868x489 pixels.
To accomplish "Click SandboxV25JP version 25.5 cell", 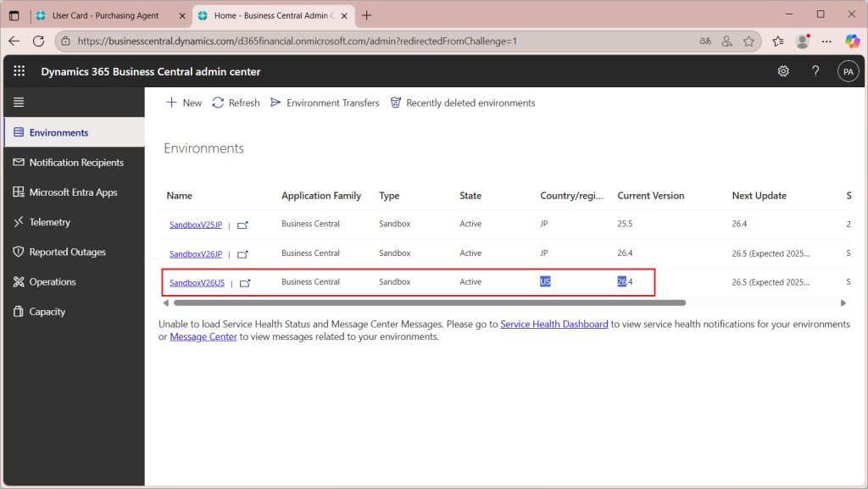I will click(x=625, y=224).
